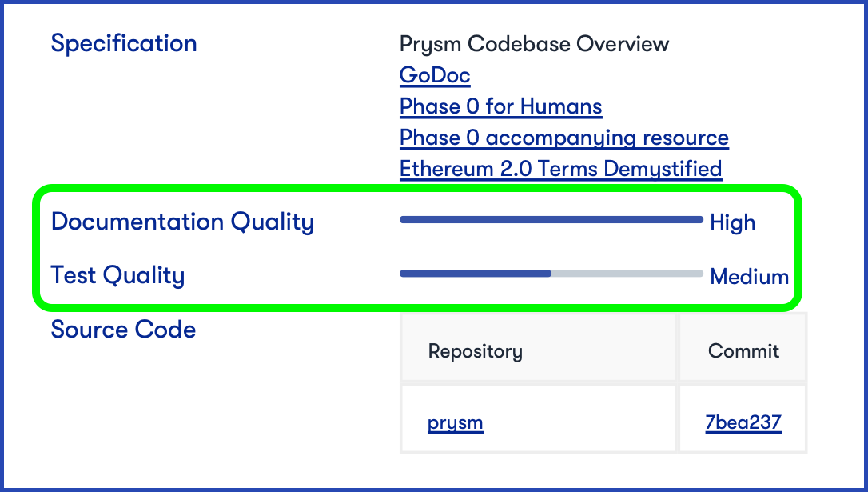Click the Test Quality label

pos(117,275)
